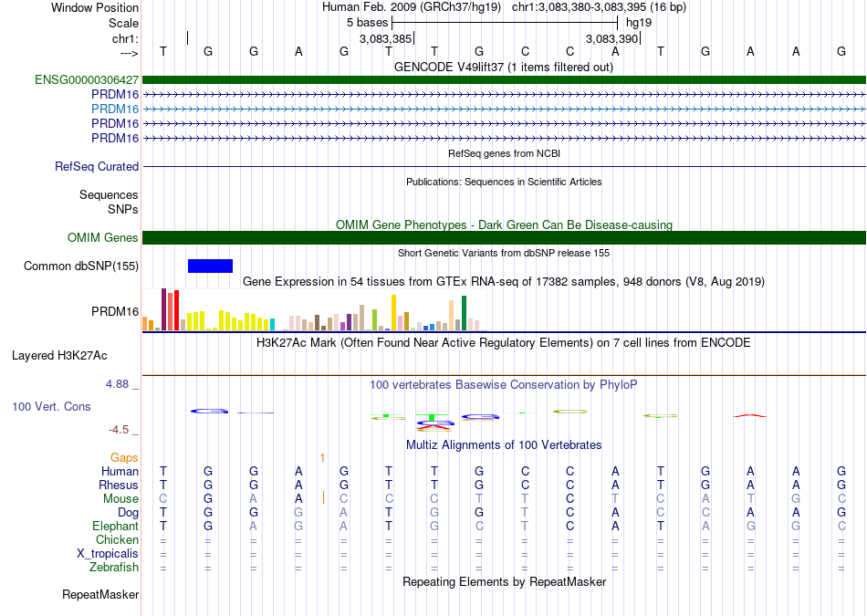Click the 5 bases scale bar

coord(505,23)
